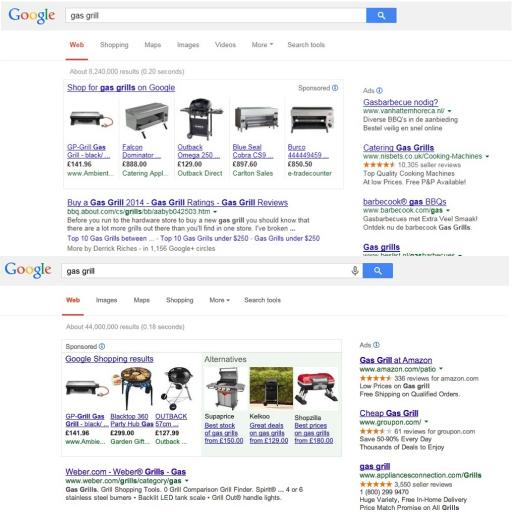Open Weber.com Weber Grills Gas result link
Screen dimensions: 512x512
point(126,472)
